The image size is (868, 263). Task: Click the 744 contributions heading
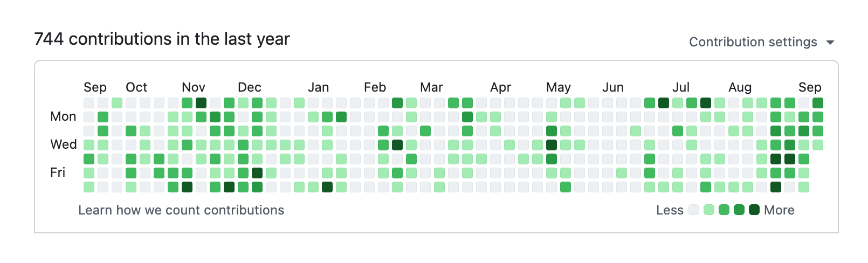tap(162, 39)
